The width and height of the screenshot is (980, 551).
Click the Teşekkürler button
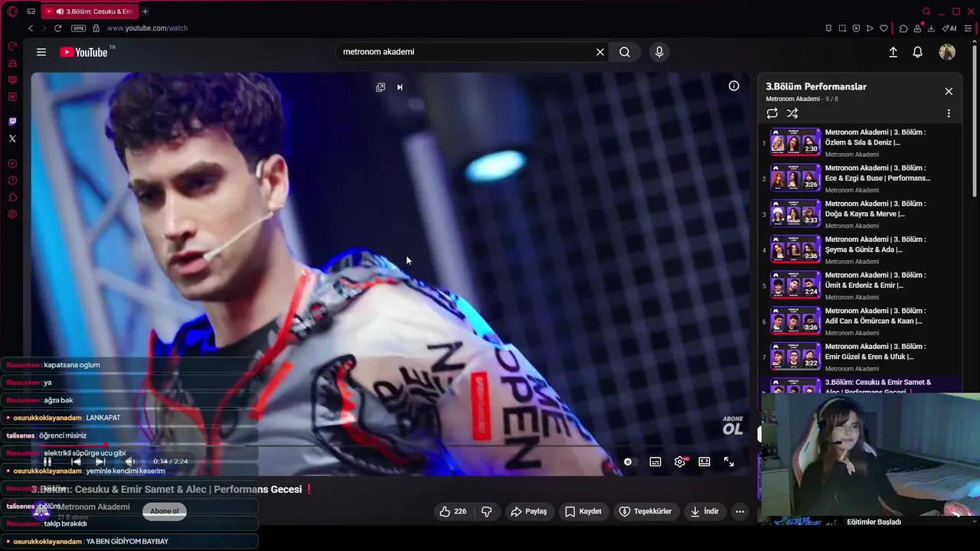click(x=645, y=511)
